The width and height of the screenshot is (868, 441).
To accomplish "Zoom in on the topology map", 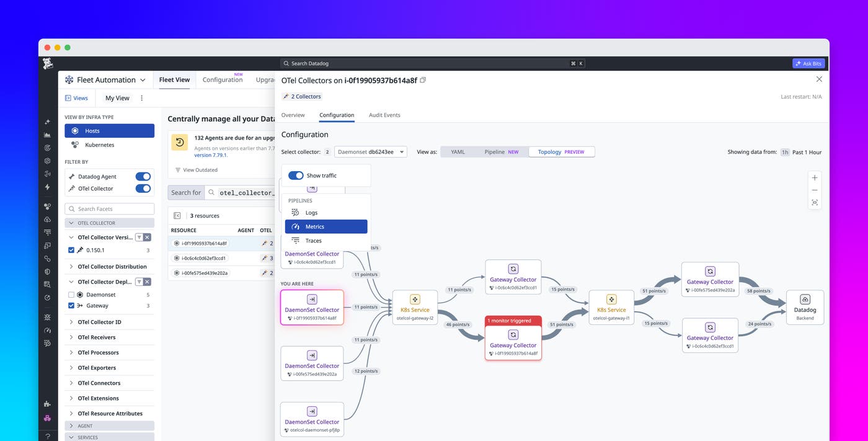I will tap(815, 177).
